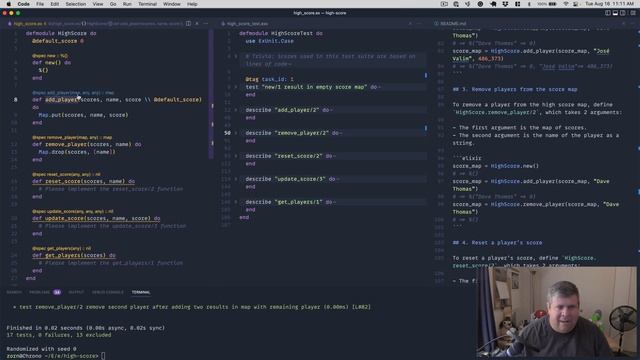Click the @spec update_score code lens
Image resolution: width=640 pixels, height=360 pixels.
[x=73, y=211]
